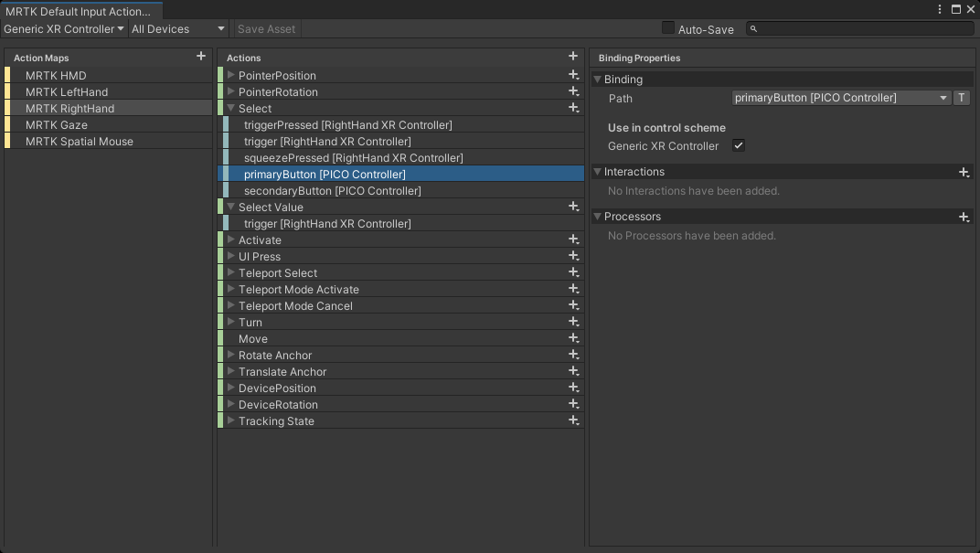Maximize the input actions window
Image resolution: width=980 pixels, height=553 pixels.
(x=955, y=9)
